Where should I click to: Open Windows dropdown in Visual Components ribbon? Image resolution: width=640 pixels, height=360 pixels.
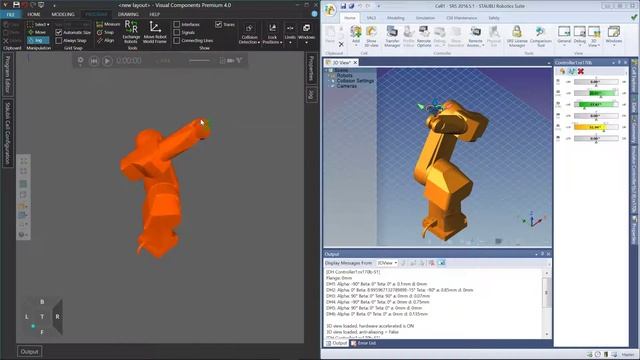point(306,33)
